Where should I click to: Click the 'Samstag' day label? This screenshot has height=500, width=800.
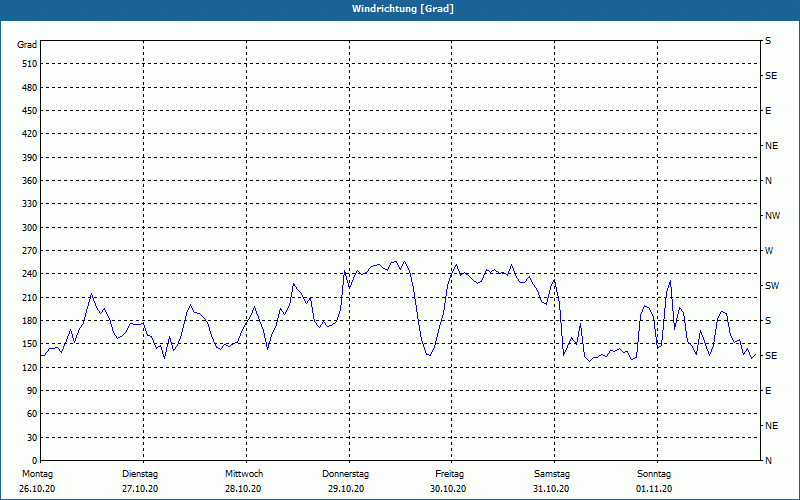click(552, 474)
